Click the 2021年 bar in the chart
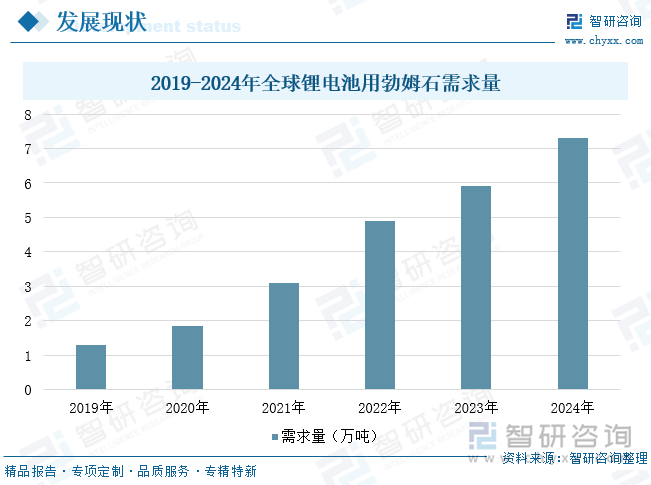 coord(284,336)
